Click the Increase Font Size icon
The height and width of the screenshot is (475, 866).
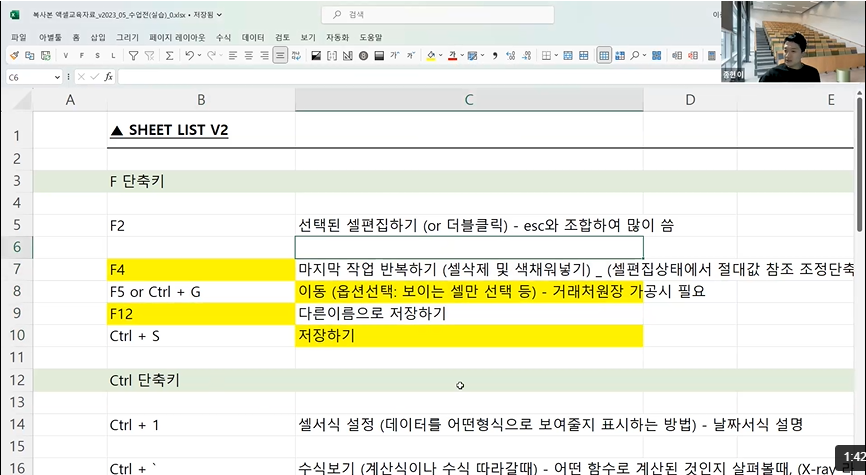tap(394, 55)
